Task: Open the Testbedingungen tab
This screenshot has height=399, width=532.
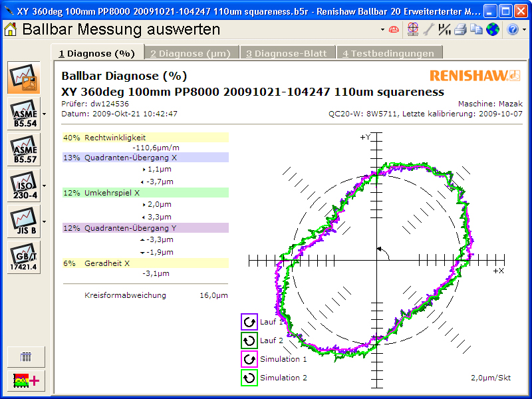Action: tap(388, 53)
